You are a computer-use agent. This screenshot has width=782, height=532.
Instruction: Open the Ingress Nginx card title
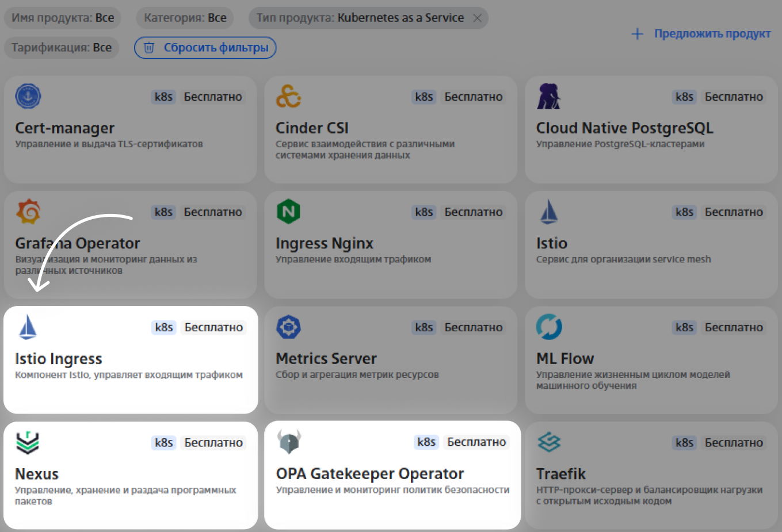[x=324, y=243]
